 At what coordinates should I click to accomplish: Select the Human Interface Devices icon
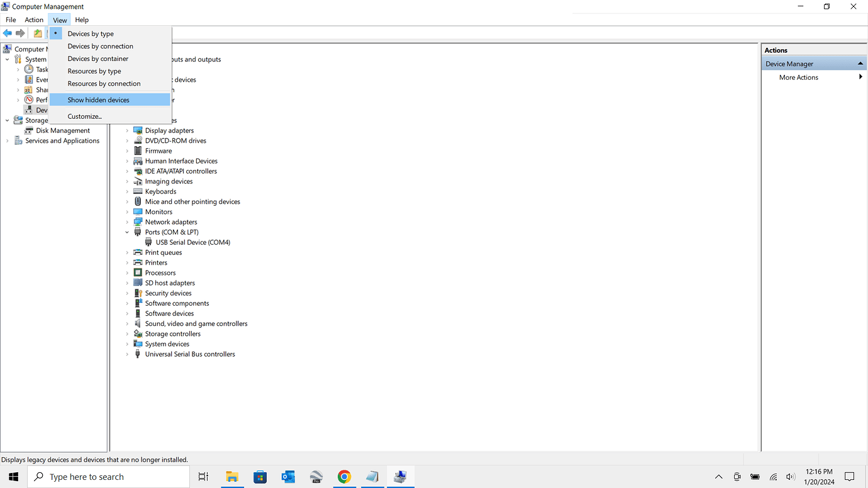pos(138,161)
